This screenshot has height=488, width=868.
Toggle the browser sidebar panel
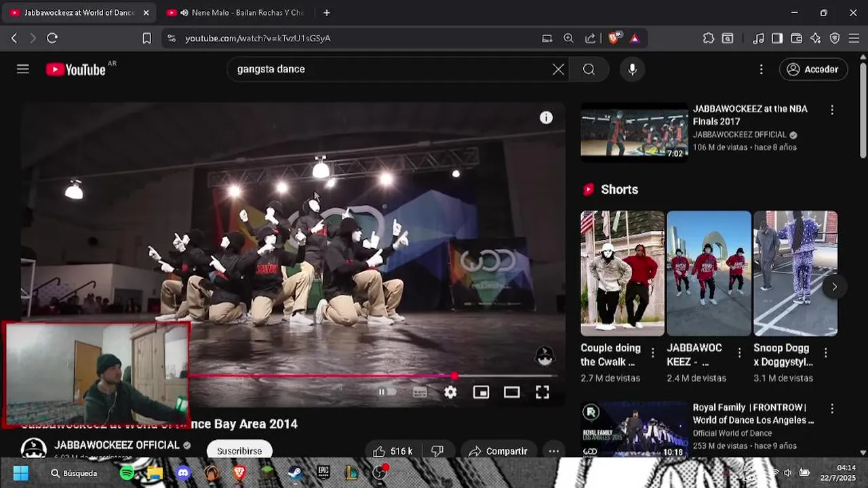click(777, 39)
